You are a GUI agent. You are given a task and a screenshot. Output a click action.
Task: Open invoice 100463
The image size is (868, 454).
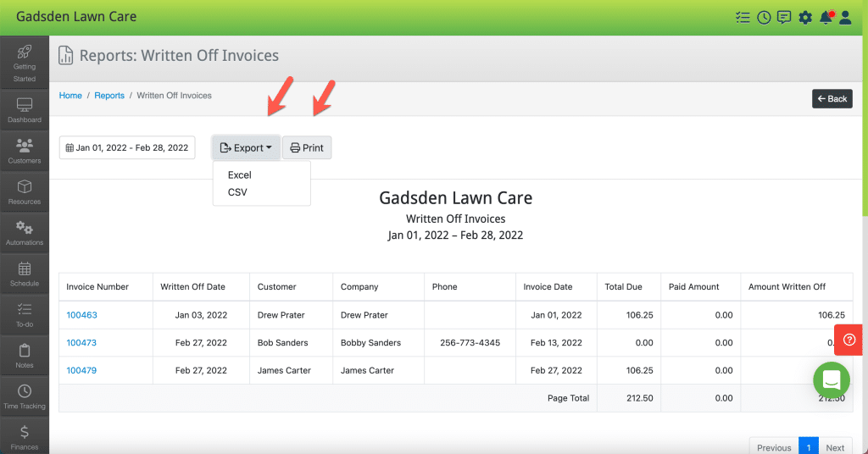(x=82, y=315)
